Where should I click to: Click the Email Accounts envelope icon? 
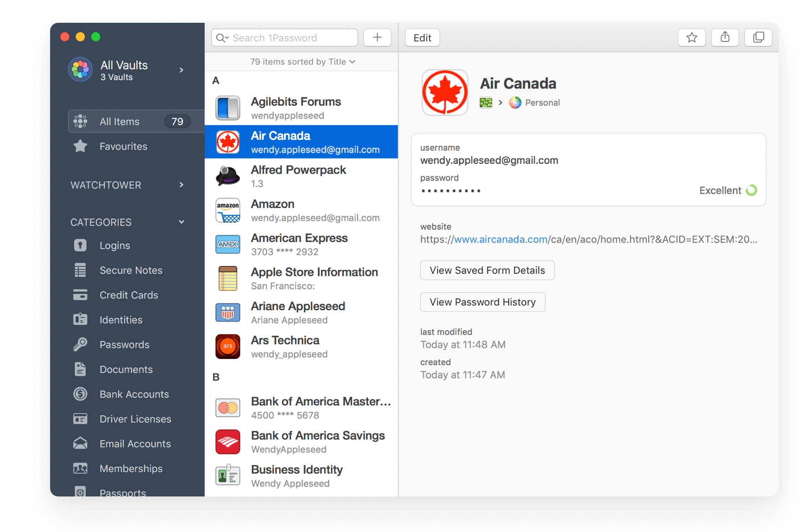(80, 444)
